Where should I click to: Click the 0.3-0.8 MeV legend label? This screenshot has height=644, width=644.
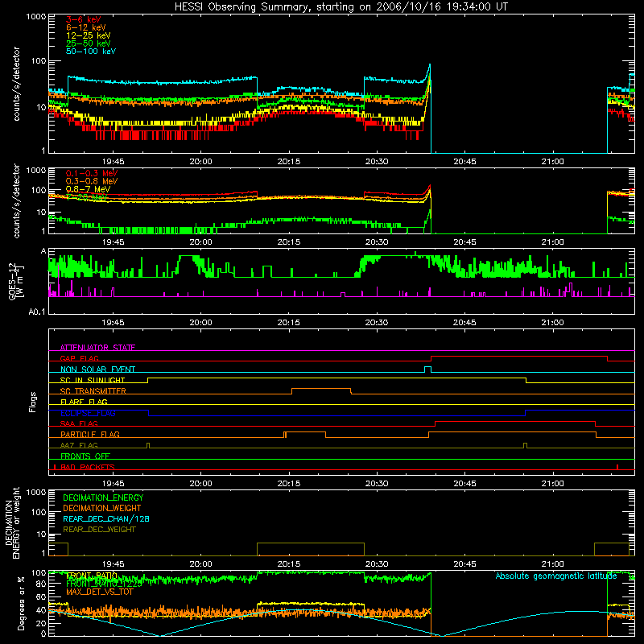tap(92, 181)
